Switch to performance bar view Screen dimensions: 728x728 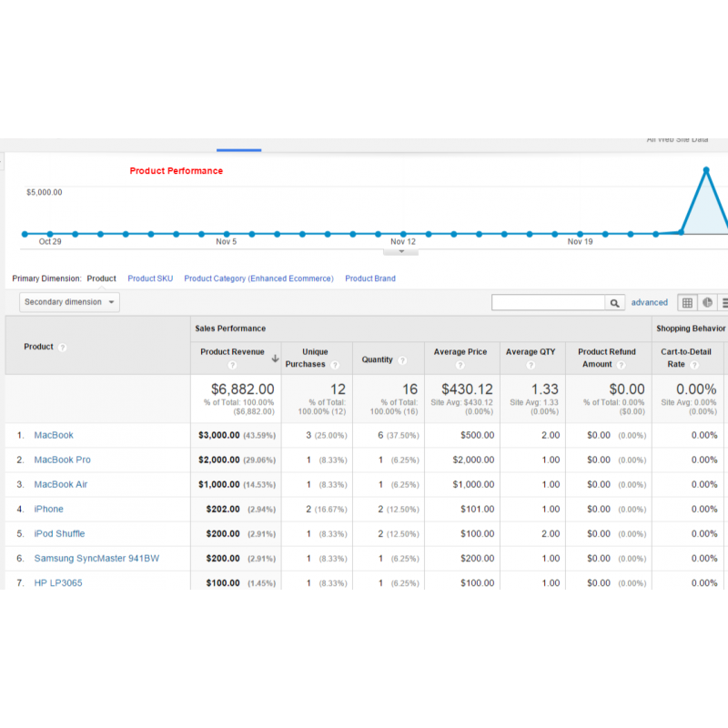click(x=724, y=301)
